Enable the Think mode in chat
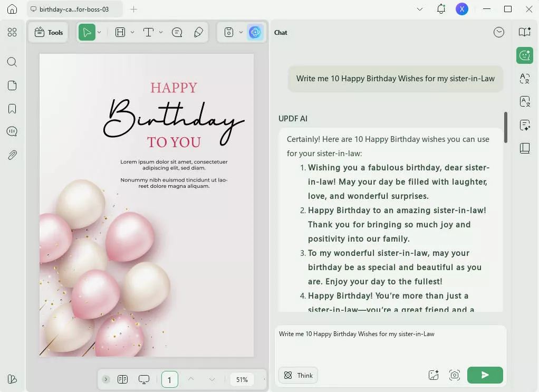539x392 pixels. (x=298, y=375)
